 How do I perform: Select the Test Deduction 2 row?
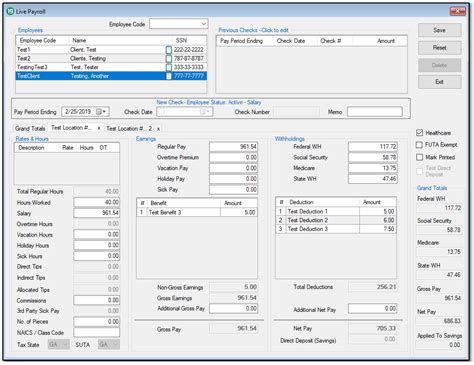[336, 220]
